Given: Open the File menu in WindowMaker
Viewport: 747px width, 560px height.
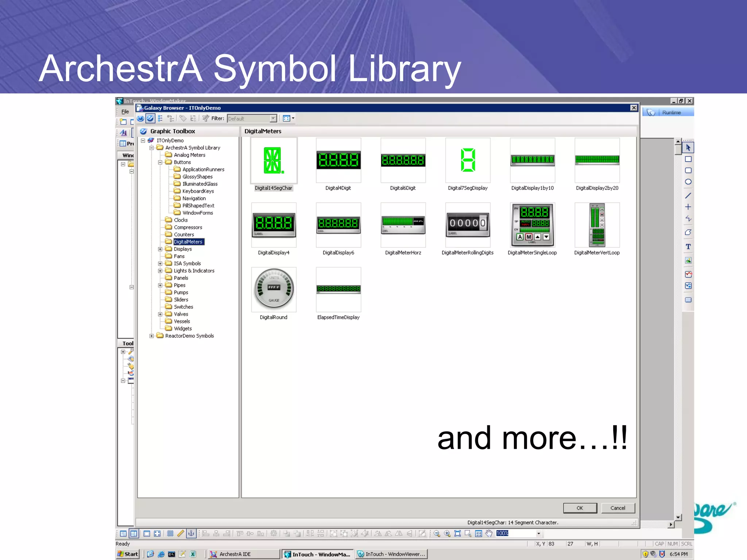Looking at the screenshot, I should click(125, 112).
